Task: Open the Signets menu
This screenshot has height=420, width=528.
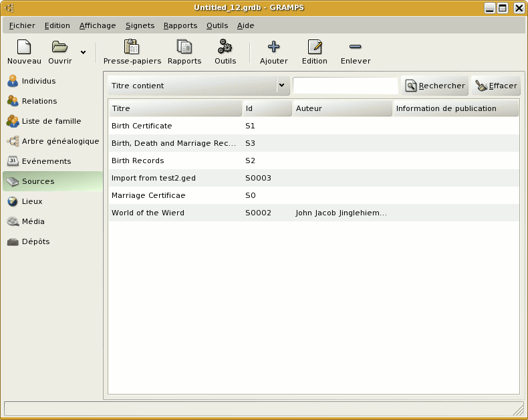Action: click(x=140, y=25)
